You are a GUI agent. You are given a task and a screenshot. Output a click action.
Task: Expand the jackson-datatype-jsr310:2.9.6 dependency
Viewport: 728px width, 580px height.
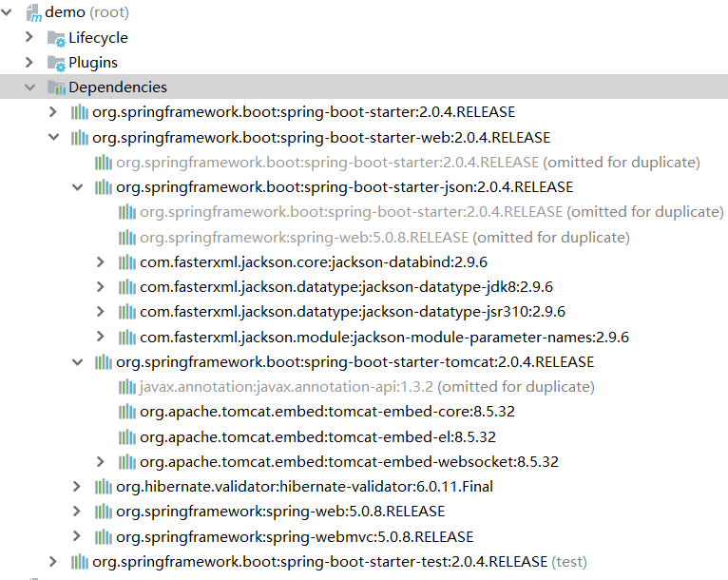pyautogui.click(x=102, y=312)
